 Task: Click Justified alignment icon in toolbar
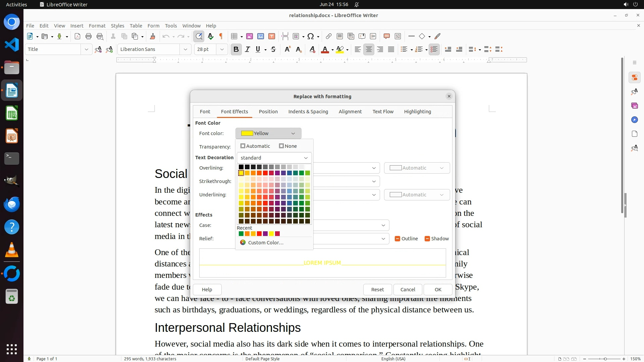(x=391, y=49)
